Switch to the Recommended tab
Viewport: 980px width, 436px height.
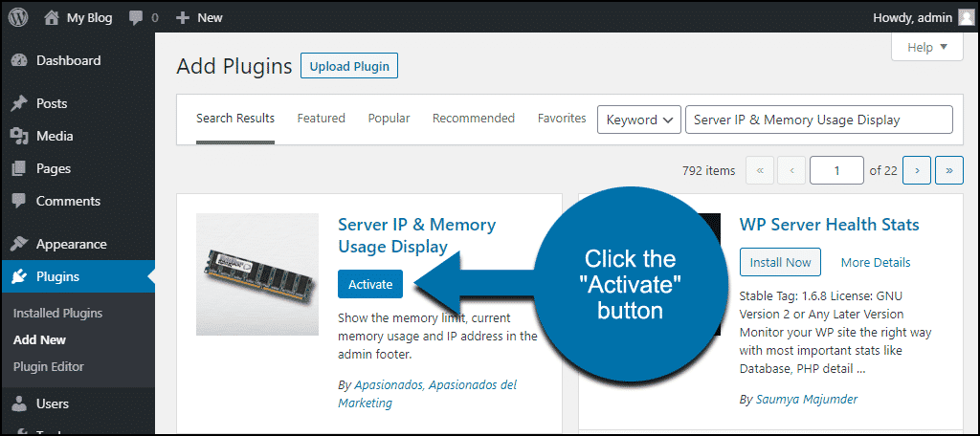474,118
